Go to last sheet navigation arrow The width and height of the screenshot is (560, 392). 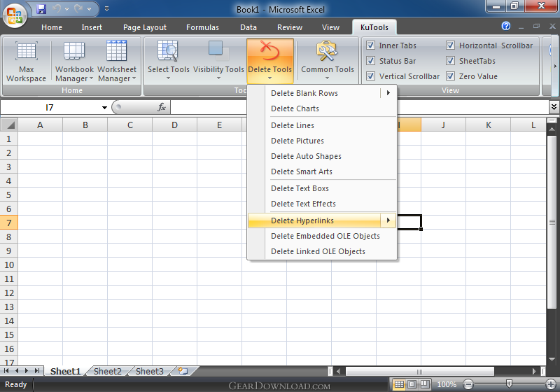(x=37, y=371)
